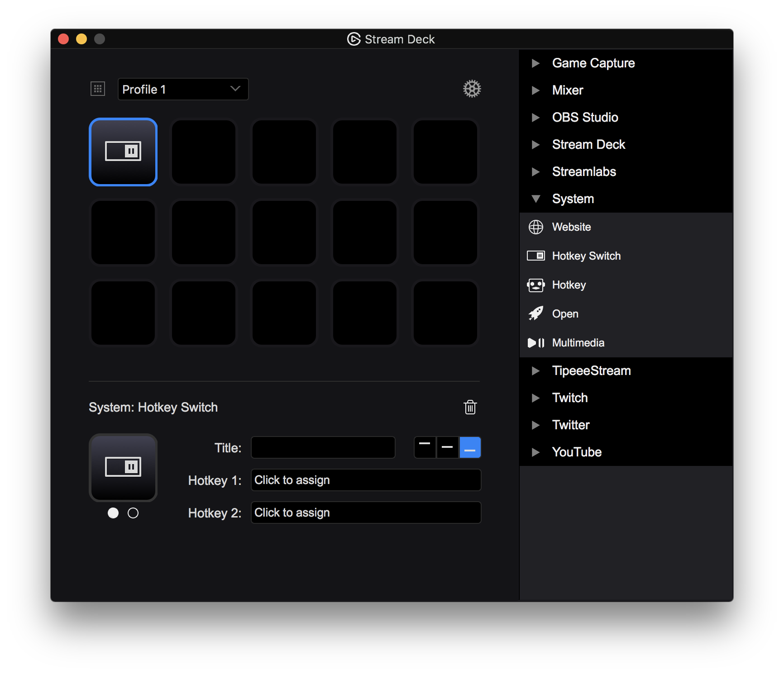Screen dimensions: 784x674
Task: Close the Stream Deck window
Action: 63,39
